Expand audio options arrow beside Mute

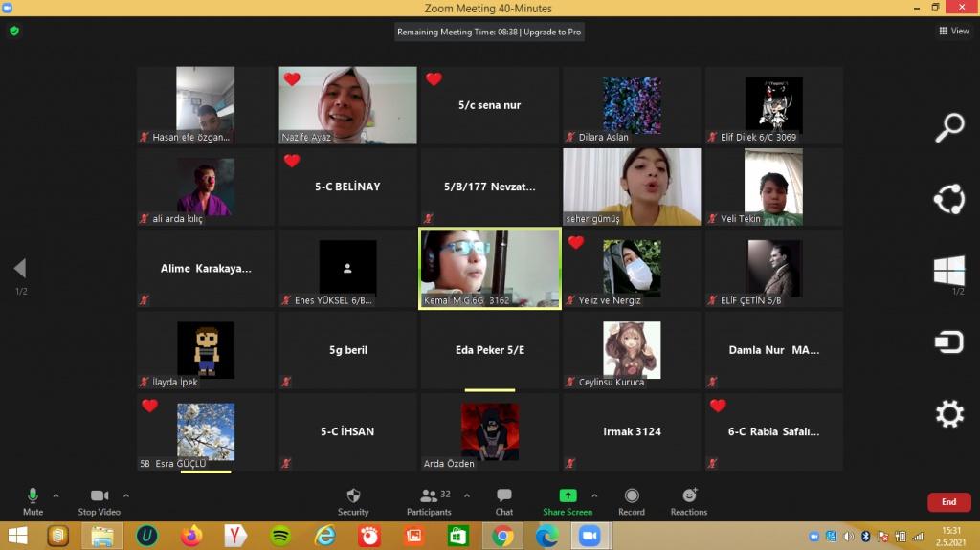tap(56, 495)
